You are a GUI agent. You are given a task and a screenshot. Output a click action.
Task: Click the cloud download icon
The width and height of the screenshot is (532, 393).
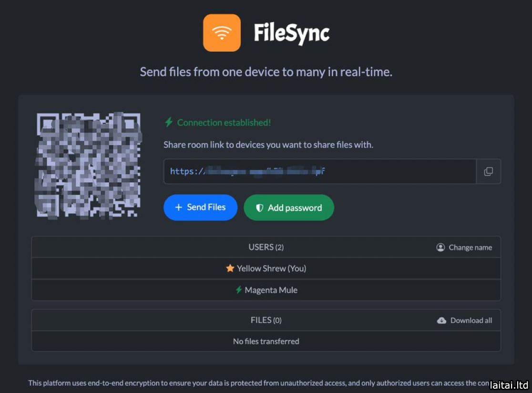click(441, 321)
